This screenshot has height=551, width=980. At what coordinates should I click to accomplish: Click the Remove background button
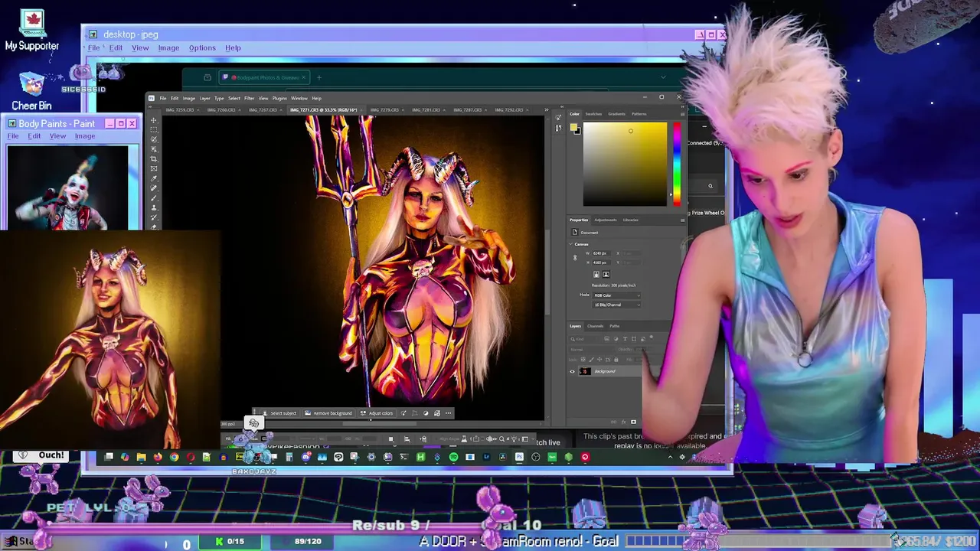tap(328, 413)
